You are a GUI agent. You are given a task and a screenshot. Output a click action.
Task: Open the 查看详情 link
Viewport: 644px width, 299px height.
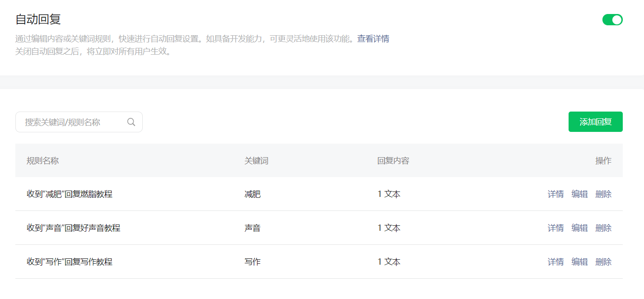click(373, 39)
